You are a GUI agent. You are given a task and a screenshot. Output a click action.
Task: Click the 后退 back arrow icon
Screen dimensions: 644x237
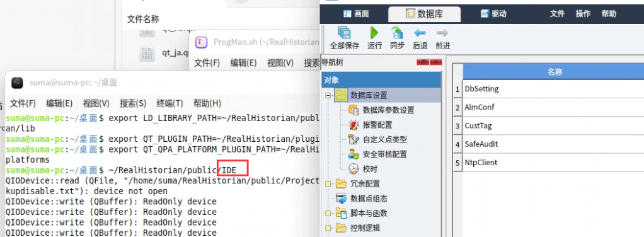coord(419,33)
